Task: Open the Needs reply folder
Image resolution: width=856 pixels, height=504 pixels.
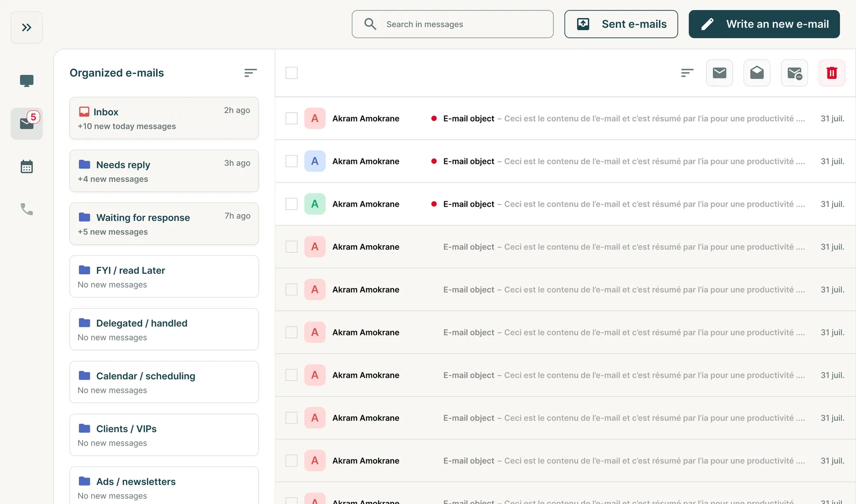Action: point(164,171)
